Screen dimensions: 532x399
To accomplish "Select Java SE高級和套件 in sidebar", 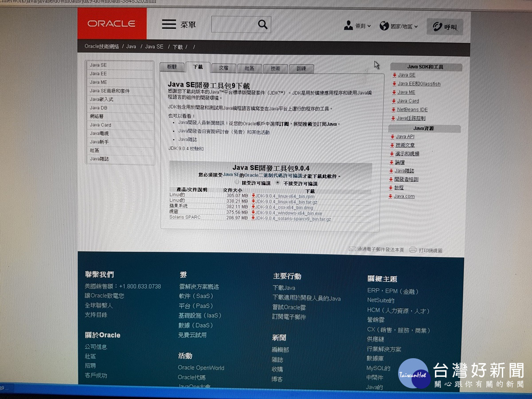I will (110, 91).
